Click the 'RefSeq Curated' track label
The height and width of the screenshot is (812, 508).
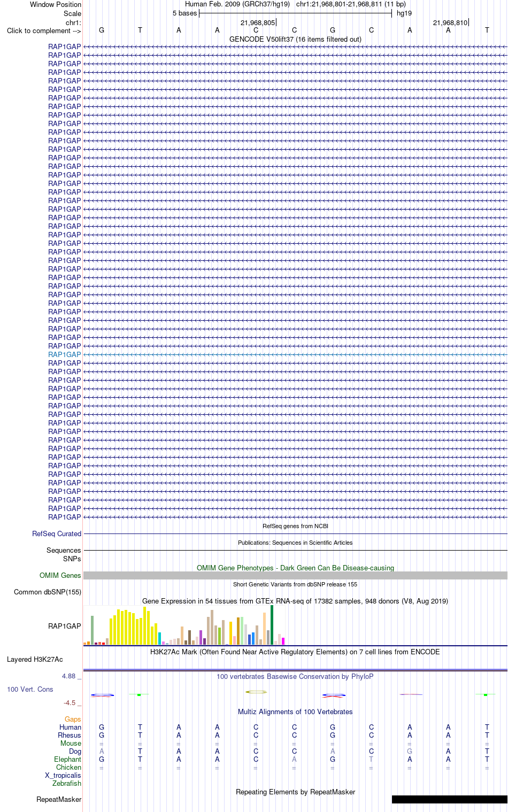tap(57, 533)
